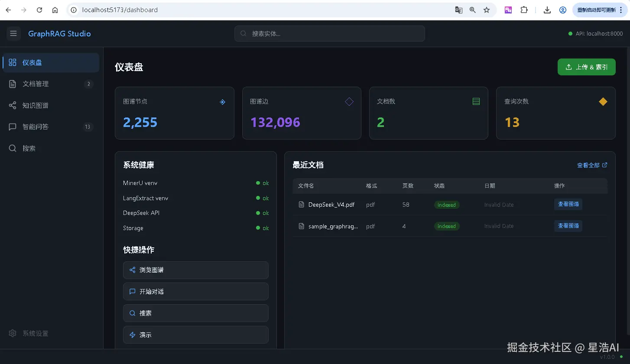Click the 演示 lightning quick action
Image resolution: width=630 pixels, height=364 pixels.
tap(195, 335)
